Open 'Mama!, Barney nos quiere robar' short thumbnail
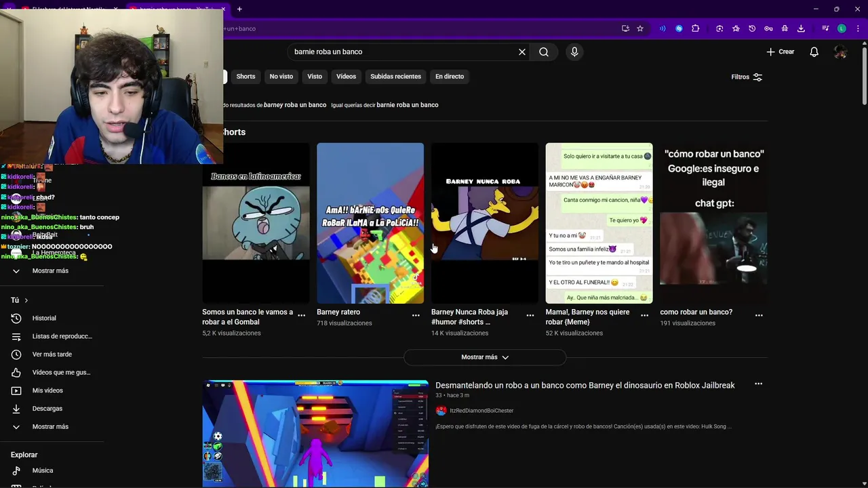The image size is (868, 488). coord(599,223)
